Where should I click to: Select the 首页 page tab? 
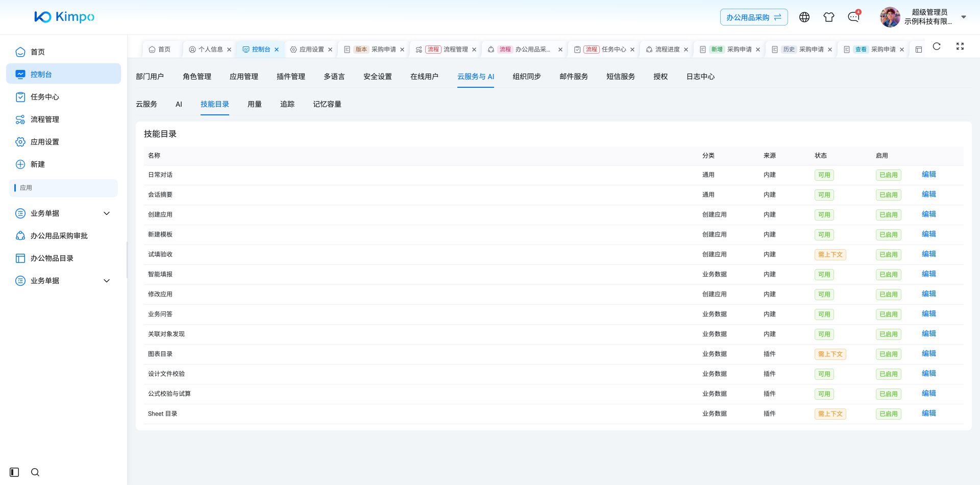(x=160, y=50)
